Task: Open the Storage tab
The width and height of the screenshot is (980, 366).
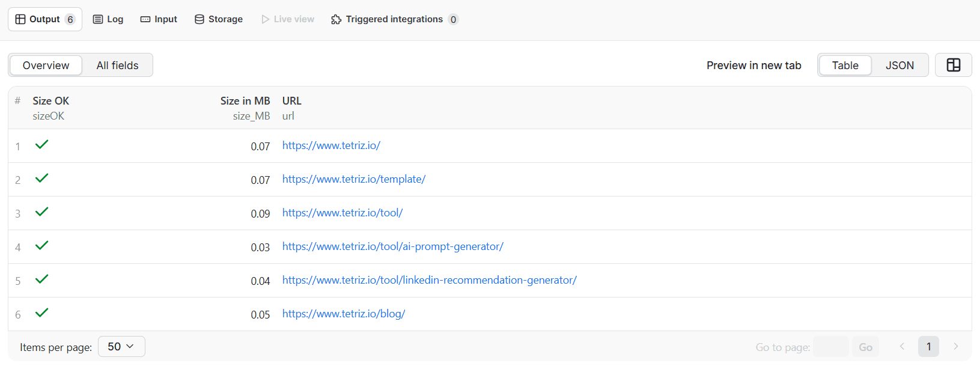Action: pyautogui.click(x=219, y=19)
